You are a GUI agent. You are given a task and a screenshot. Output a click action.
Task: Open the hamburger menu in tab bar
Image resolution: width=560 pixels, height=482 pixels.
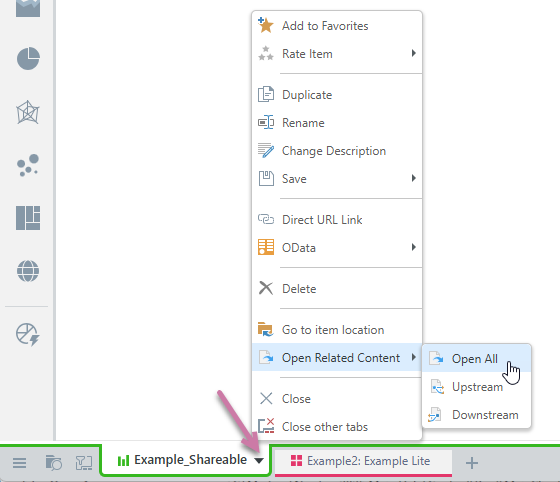(19, 463)
